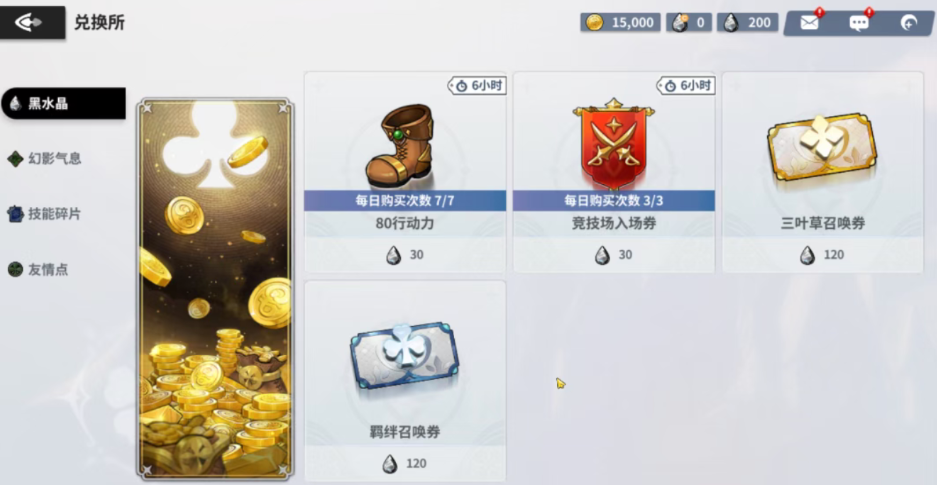
Task: Open the clover menu icon top right
Action: (x=909, y=23)
